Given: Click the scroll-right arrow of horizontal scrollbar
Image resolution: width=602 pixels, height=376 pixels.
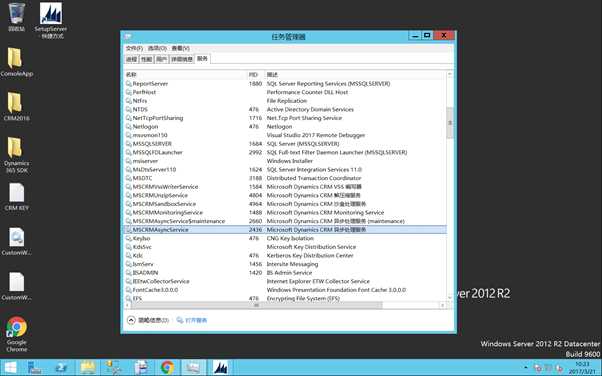Looking at the screenshot, I should click(443, 305).
